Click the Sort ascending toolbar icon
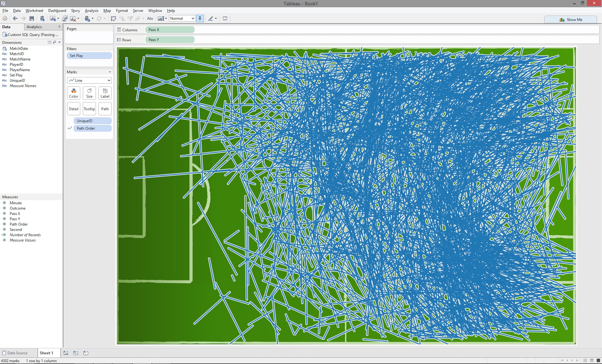 coord(122,18)
